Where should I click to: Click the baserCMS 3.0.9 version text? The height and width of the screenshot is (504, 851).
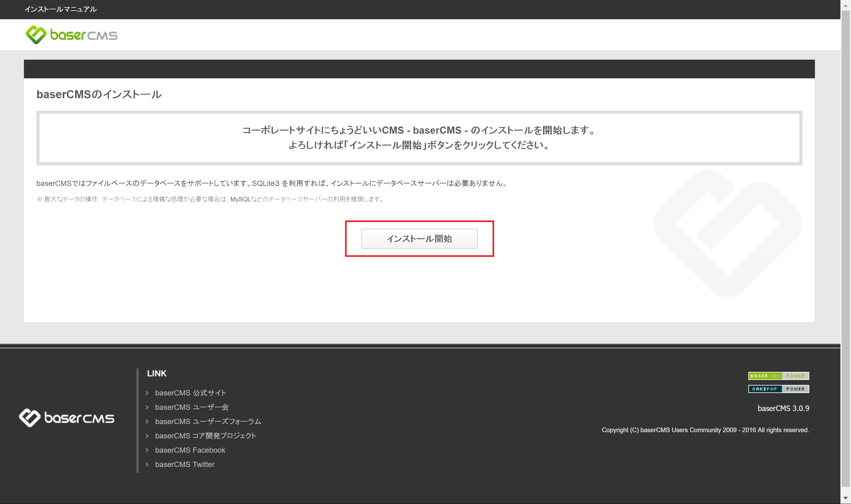[783, 408]
